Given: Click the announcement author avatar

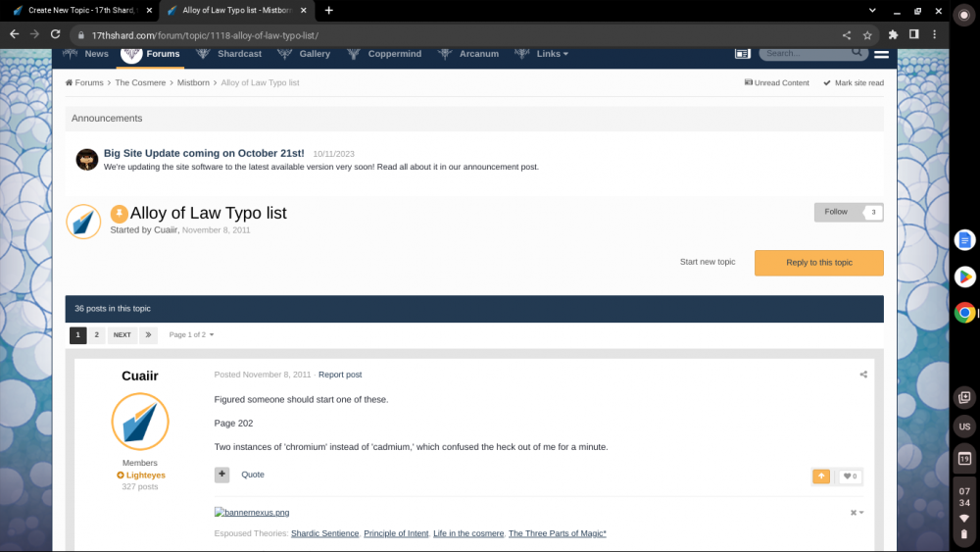Looking at the screenshot, I should point(87,160).
